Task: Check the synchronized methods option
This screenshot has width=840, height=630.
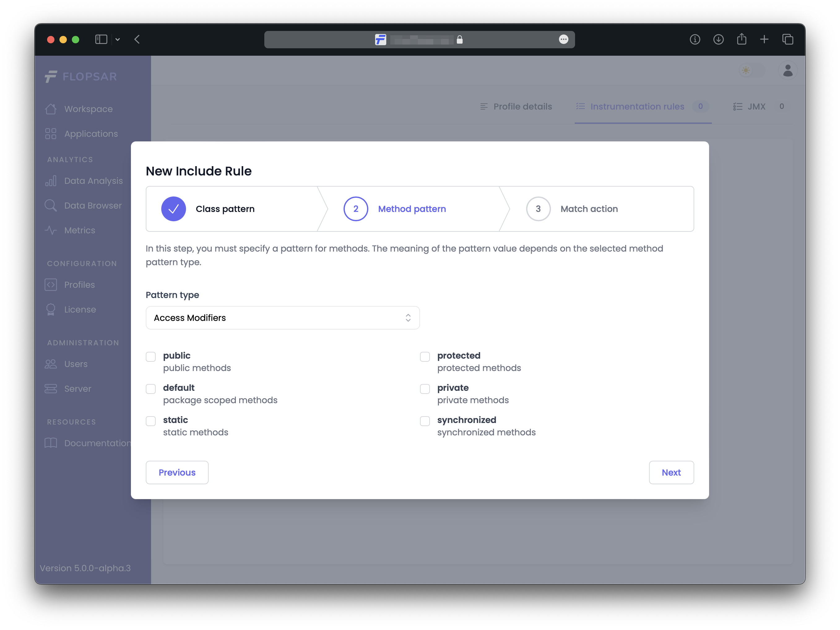Action: point(425,421)
